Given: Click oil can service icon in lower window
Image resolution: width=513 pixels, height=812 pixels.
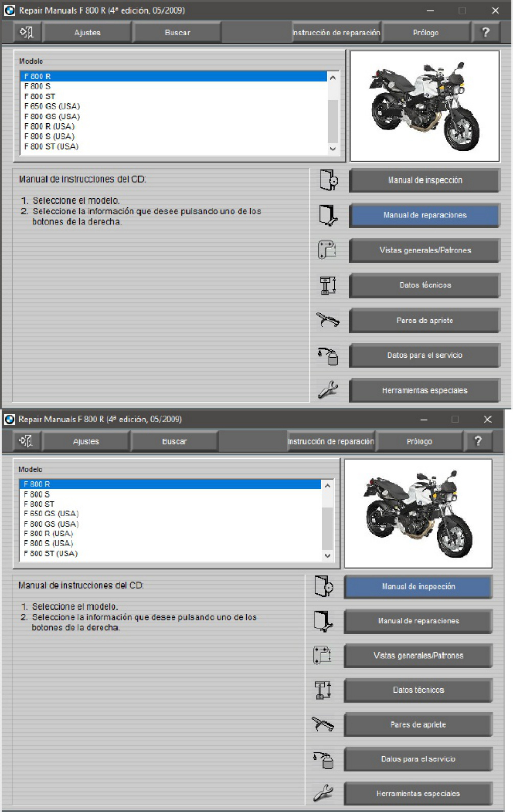Looking at the screenshot, I should tap(323, 759).
